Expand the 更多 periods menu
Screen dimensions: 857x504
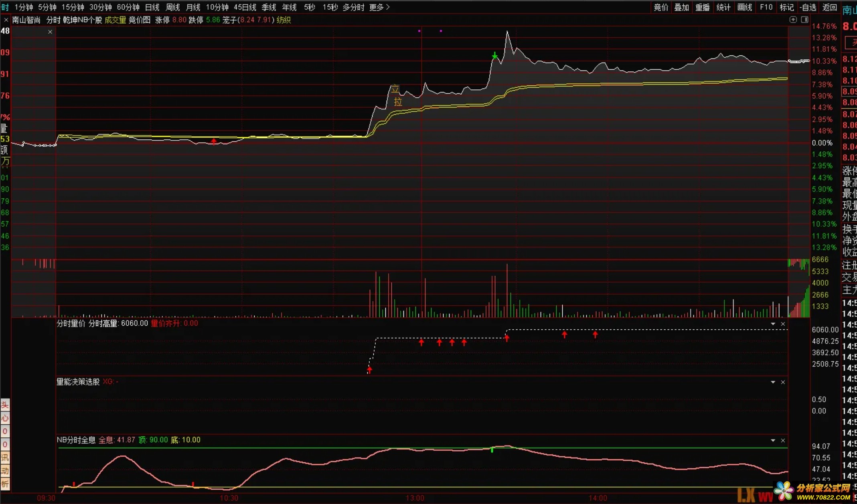pos(379,7)
